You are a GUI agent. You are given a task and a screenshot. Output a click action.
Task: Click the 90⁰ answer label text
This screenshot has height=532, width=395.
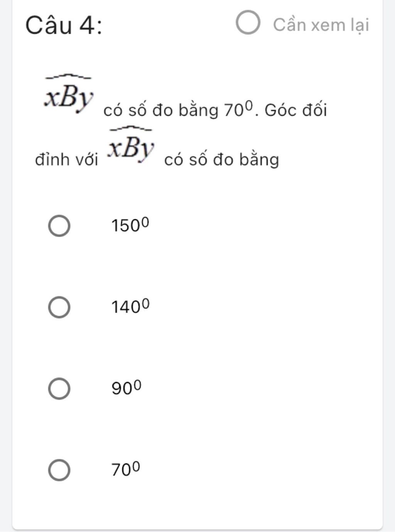(x=127, y=387)
